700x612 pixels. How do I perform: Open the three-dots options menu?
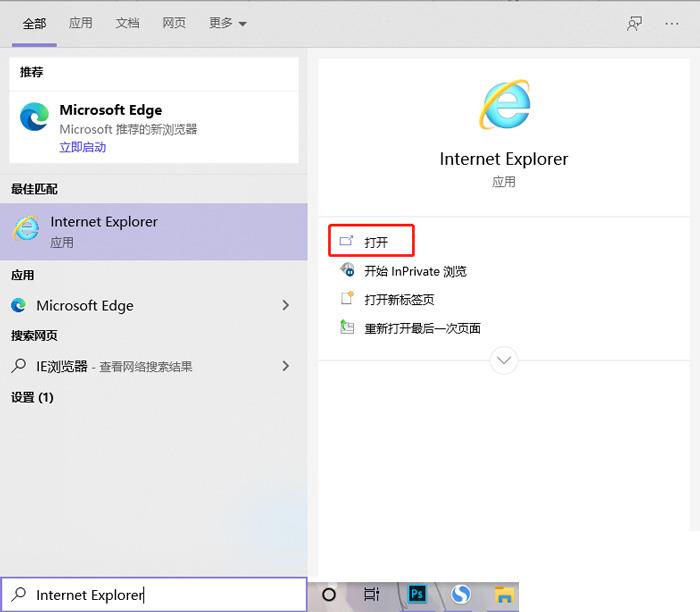[x=671, y=24]
